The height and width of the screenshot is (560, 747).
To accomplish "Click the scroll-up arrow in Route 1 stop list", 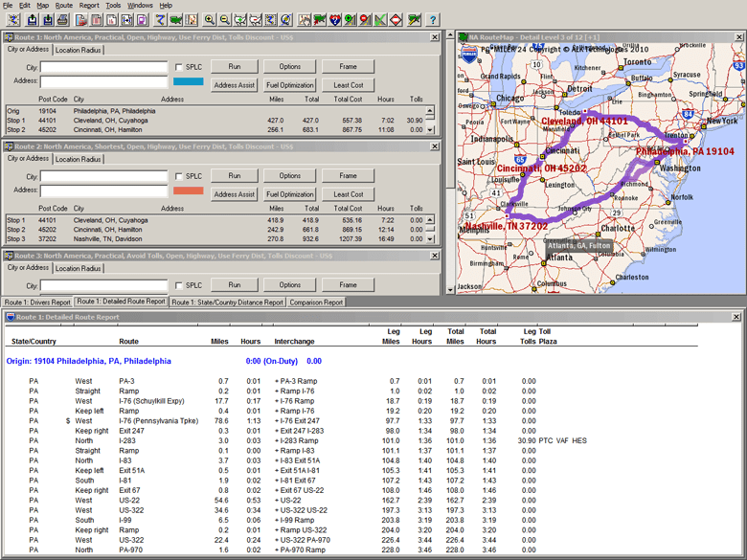I will (x=430, y=110).
